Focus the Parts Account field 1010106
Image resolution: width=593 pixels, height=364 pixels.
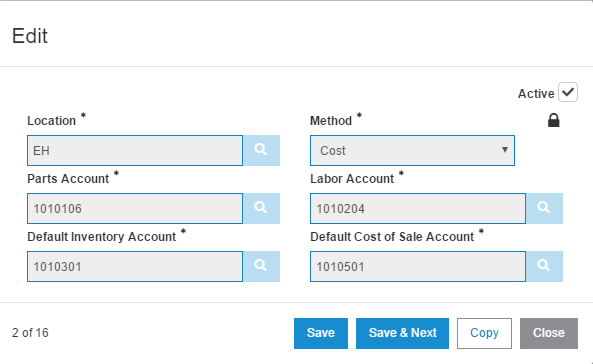click(x=135, y=208)
